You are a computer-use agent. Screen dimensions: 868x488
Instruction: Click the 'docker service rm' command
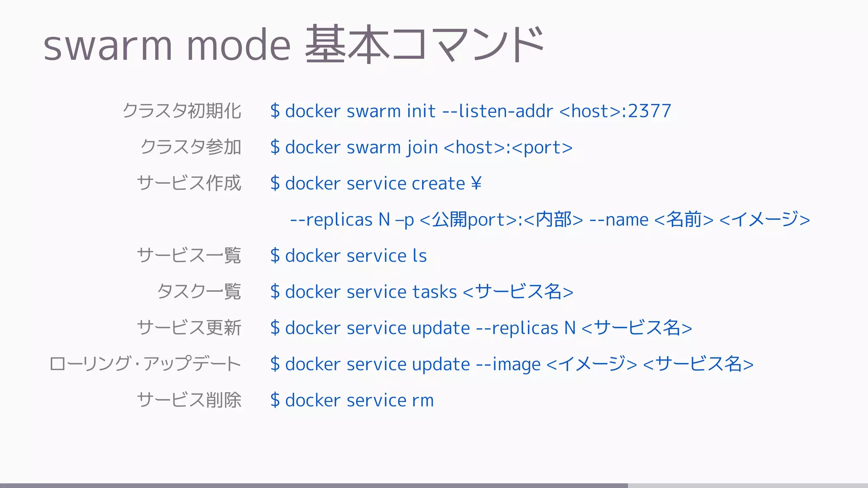tap(352, 400)
